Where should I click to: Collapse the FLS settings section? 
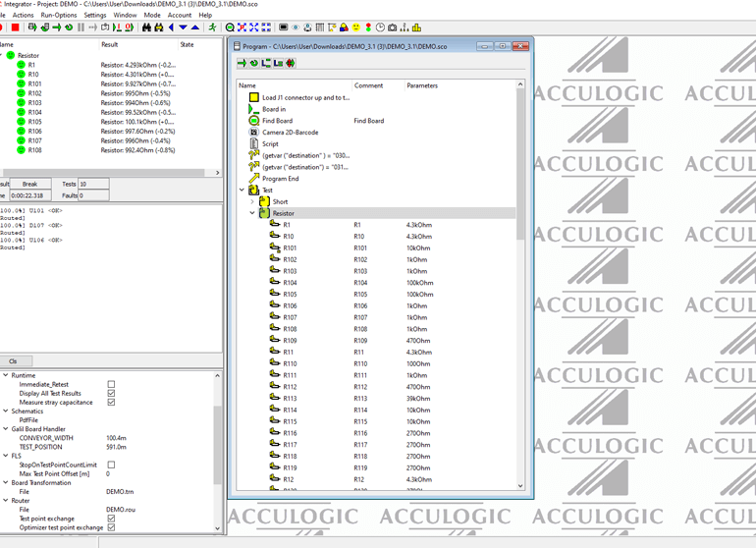[x=6, y=456]
